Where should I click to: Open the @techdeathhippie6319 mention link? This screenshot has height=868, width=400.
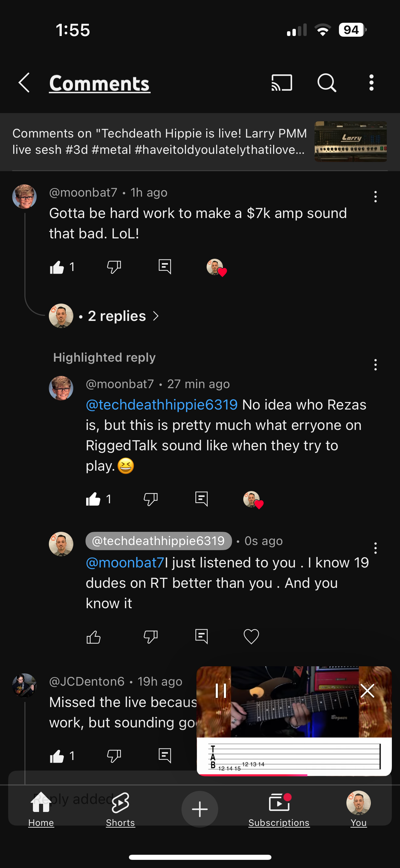pos(162,405)
